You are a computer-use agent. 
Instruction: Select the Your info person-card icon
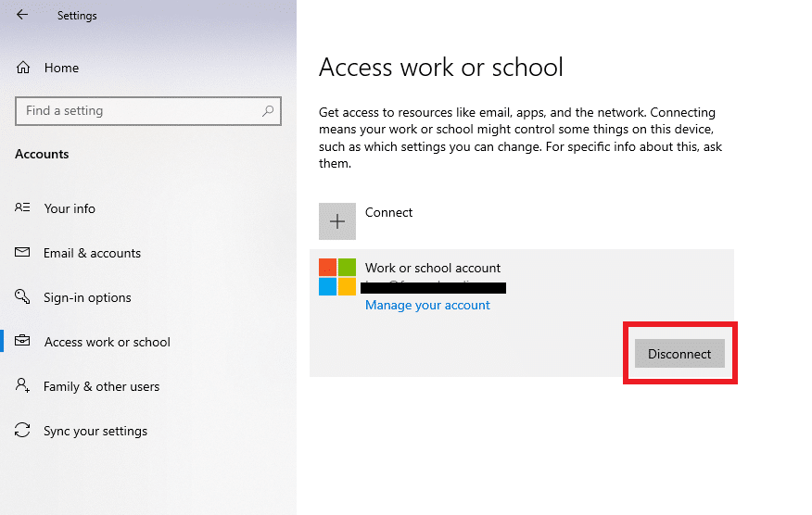point(22,207)
